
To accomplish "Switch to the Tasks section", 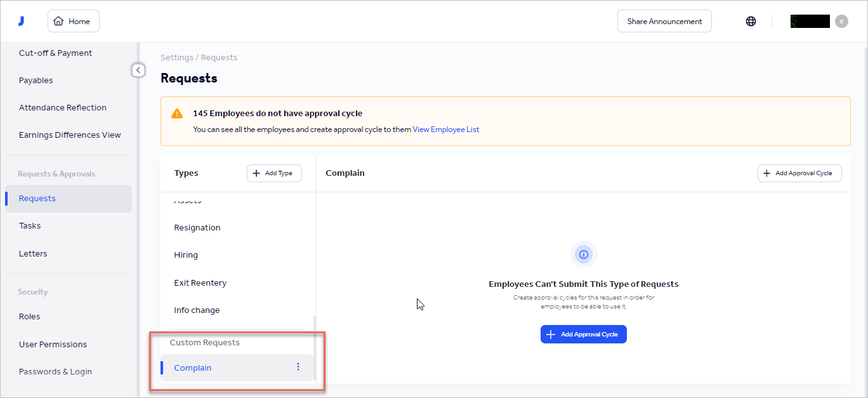I will pos(30,225).
